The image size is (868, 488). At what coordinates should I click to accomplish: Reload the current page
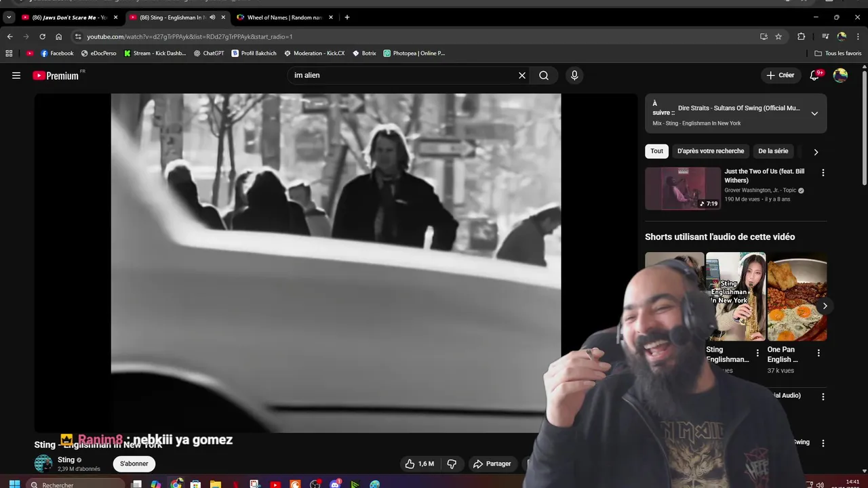42,37
